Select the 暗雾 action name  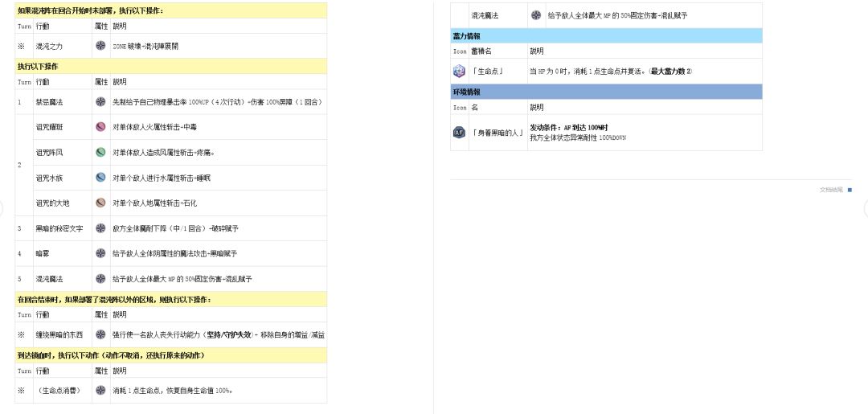pos(43,253)
